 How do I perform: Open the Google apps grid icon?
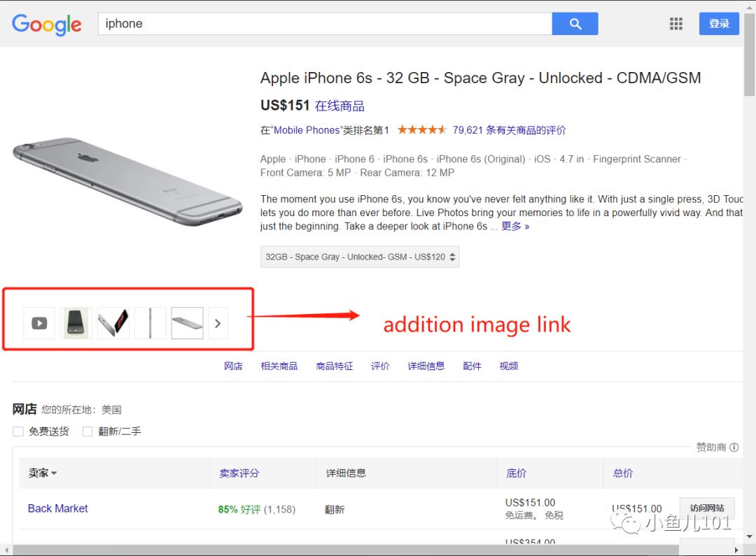[x=676, y=24]
